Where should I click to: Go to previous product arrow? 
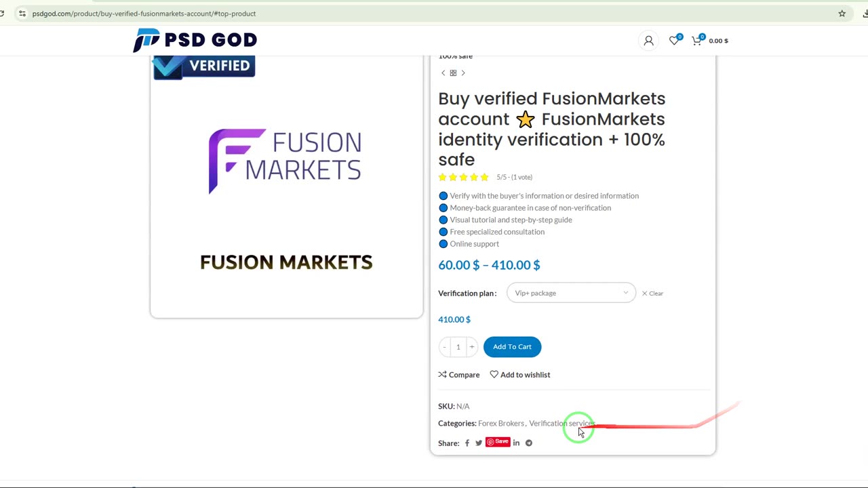(443, 73)
